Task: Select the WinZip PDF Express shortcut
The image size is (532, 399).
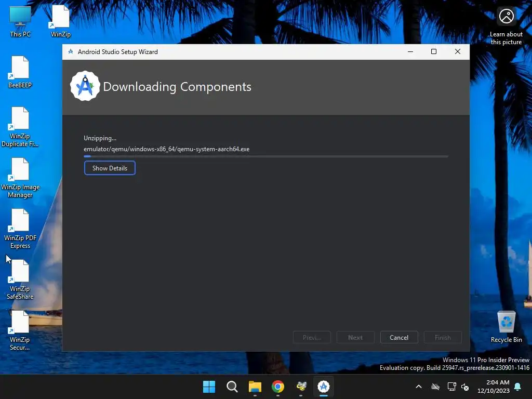Action: click(x=20, y=229)
